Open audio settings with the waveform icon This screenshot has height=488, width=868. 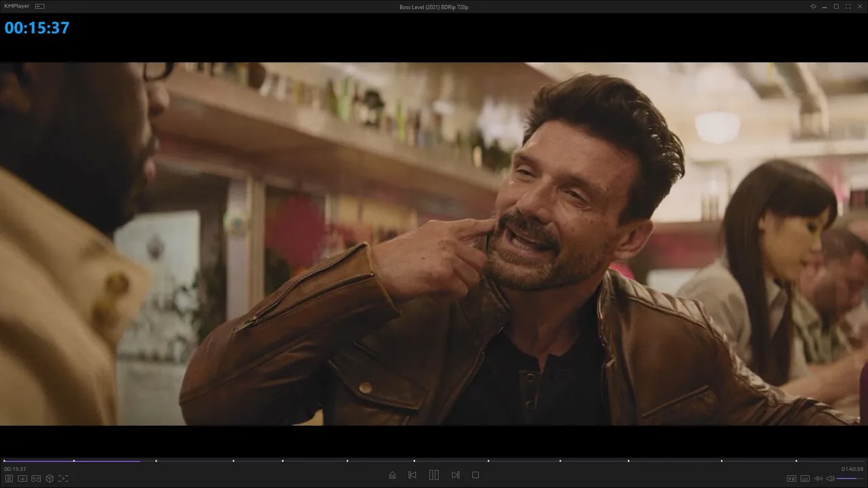tap(818, 479)
